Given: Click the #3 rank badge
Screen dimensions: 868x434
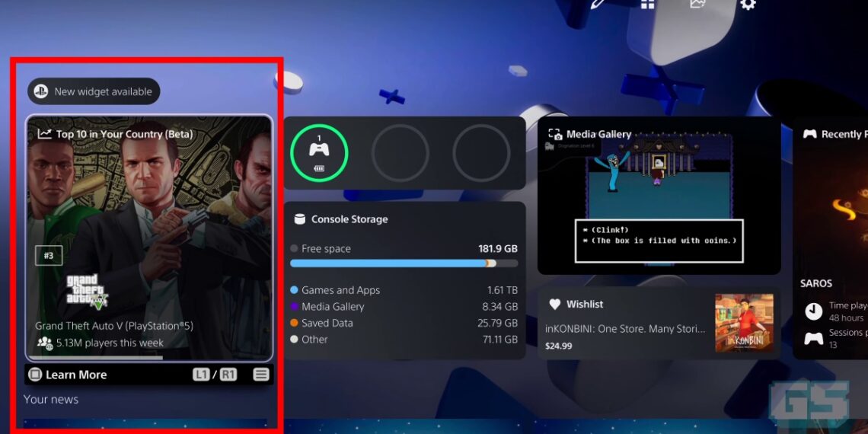Looking at the screenshot, I should [49, 256].
